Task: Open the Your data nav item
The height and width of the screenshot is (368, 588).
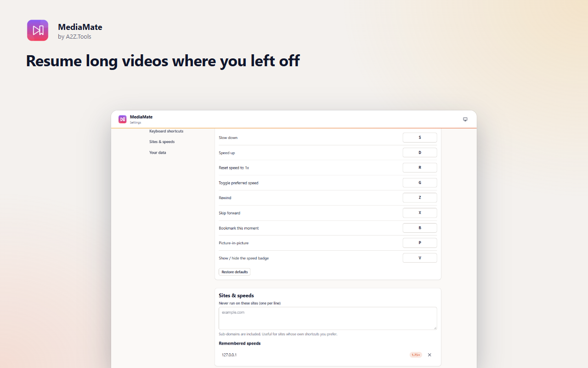Action: click(158, 152)
